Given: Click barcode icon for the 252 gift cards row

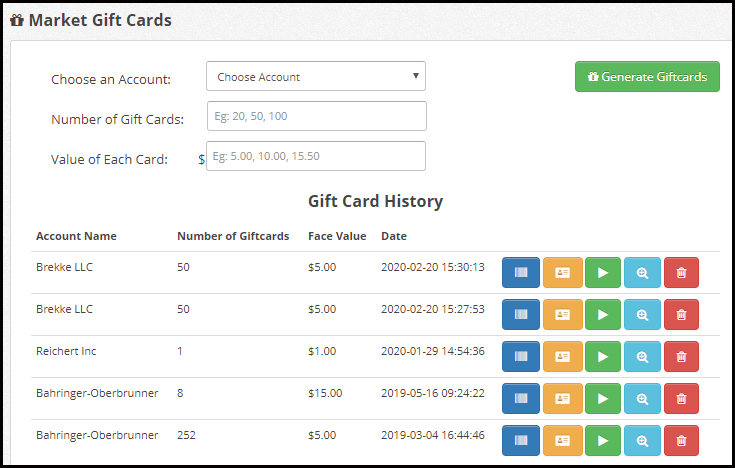Looking at the screenshot, I should [x=520, y=440].
